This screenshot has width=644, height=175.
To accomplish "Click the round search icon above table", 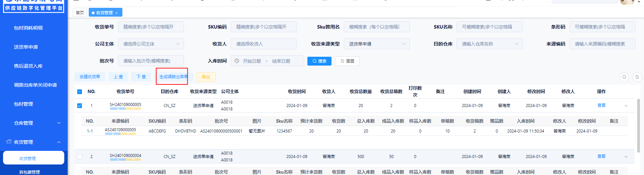I will (624, 77).
